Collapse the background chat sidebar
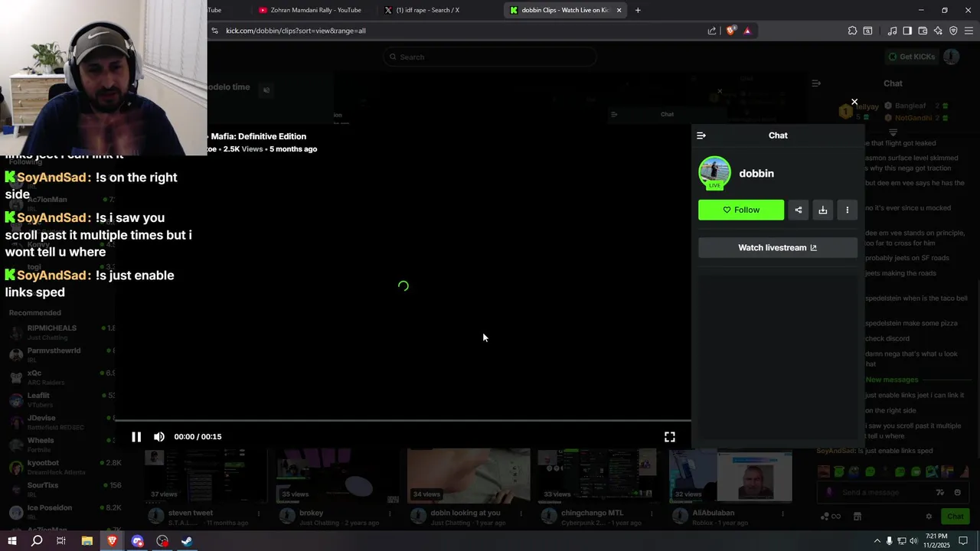Image resolution: width=980 pixels, height=551 pixels. coord(816,83)
